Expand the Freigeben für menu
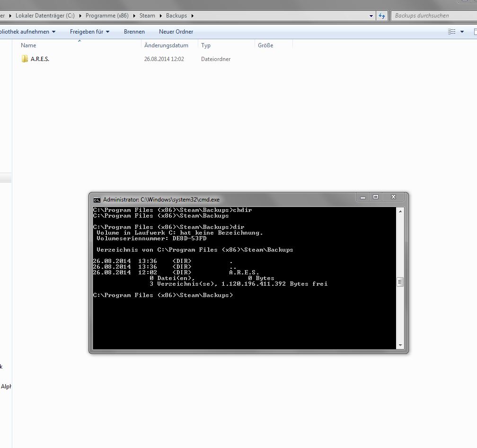Viewport: 477px width, 448px height. [89, 32]
